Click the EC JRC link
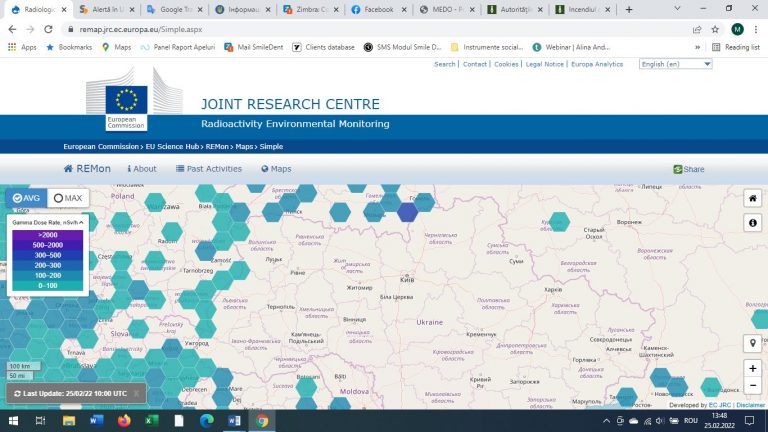Viewport: 768px width, 432px height. 720,405
